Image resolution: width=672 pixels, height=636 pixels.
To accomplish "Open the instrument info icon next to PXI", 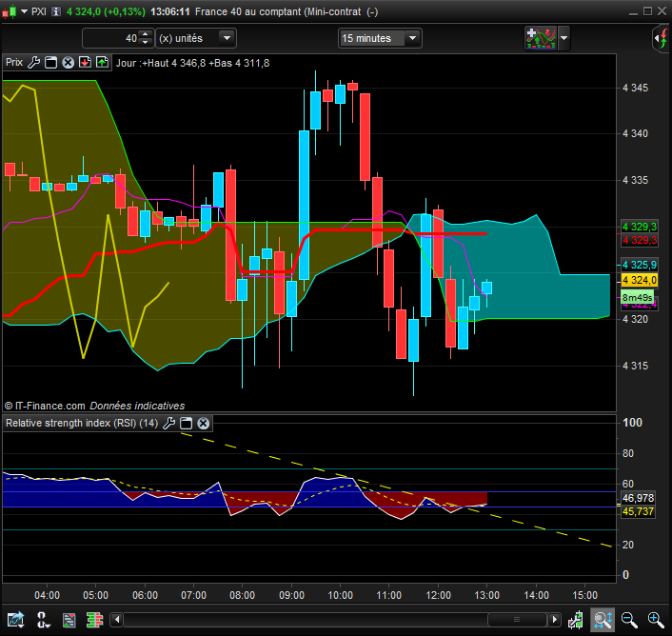I will click(56, 11).
